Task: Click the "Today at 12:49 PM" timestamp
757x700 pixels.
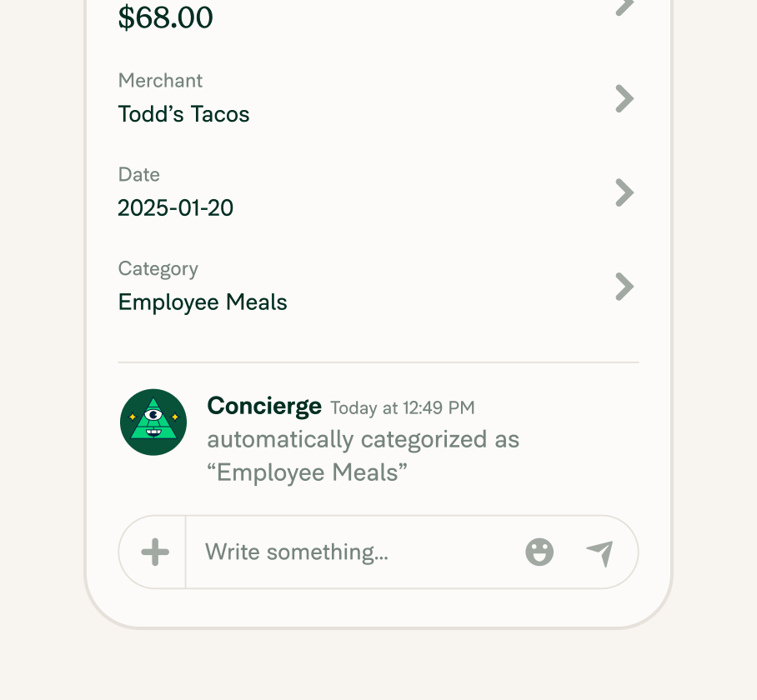Action: click(x=403, y=408)
